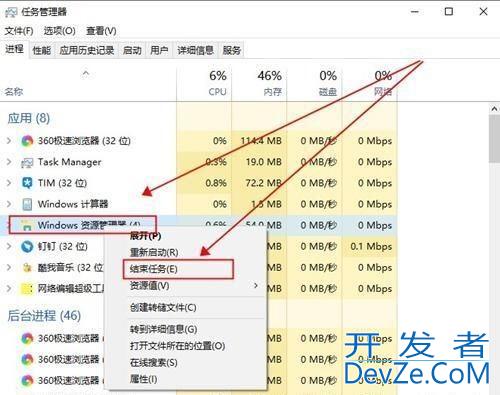
Task: Choose 结束任务(E) in context menu
Action: (x=153, y=269)
